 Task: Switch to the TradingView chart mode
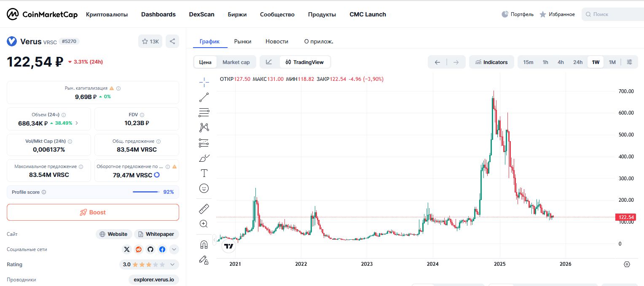[x=305, y=62]
